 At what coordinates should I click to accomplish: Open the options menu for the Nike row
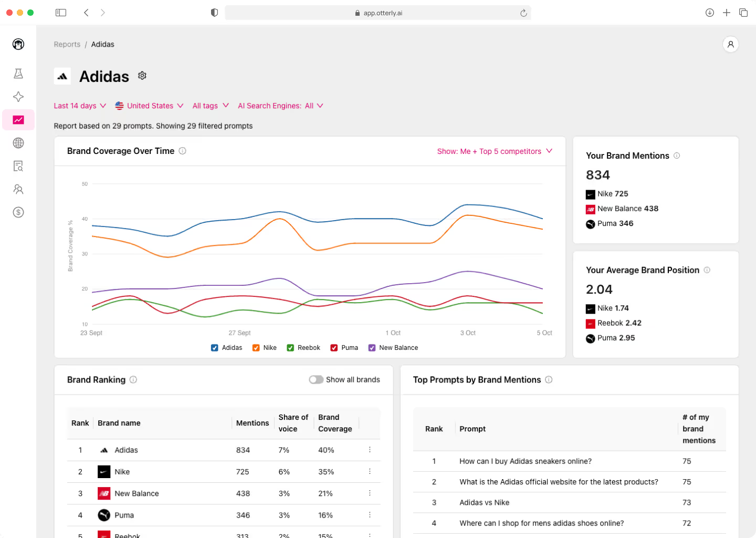(x=370, y=471)
